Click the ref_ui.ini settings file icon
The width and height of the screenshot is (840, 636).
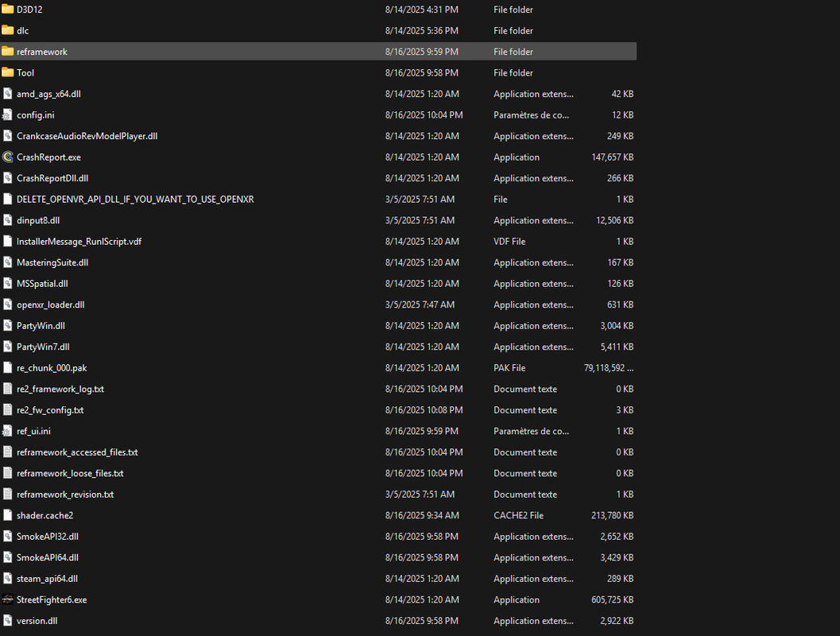pyautogui.click(x=7, y=431)
